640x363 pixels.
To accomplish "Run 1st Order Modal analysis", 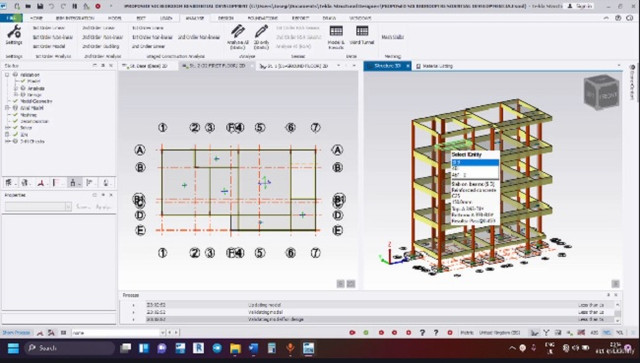I will click(x=49, y=46).
